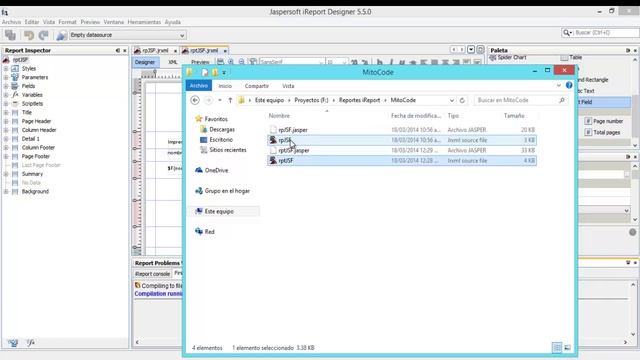This screenshot has width=640, height=360.
Task: Open the address bar history dropdown
Action: click(x=452, y=100)
